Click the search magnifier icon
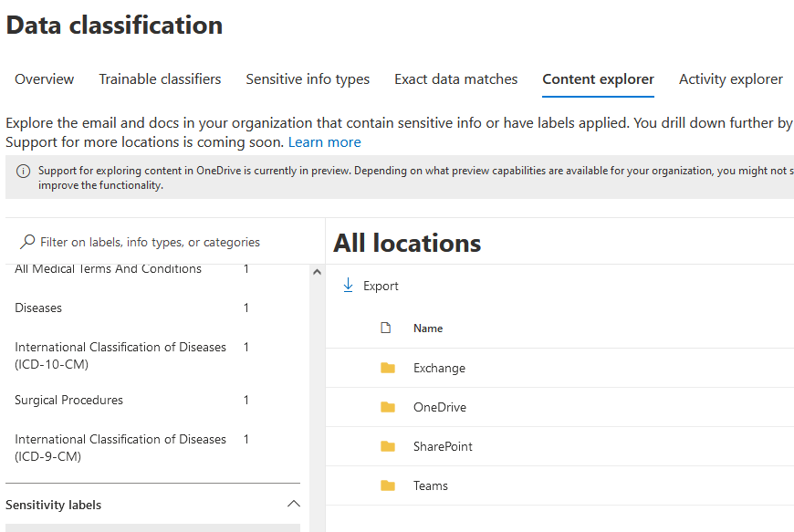 click(27, 242)
